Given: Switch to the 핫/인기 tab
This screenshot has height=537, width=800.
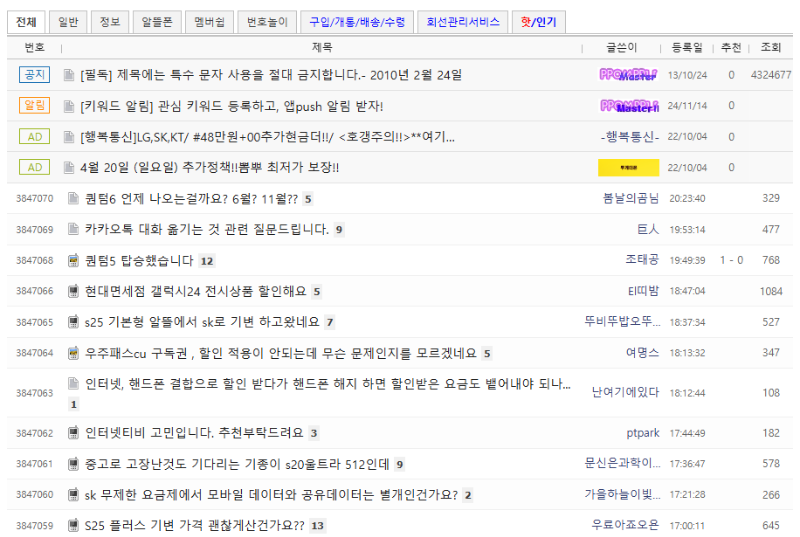Looking at the screenshot, I should (538, 22).
